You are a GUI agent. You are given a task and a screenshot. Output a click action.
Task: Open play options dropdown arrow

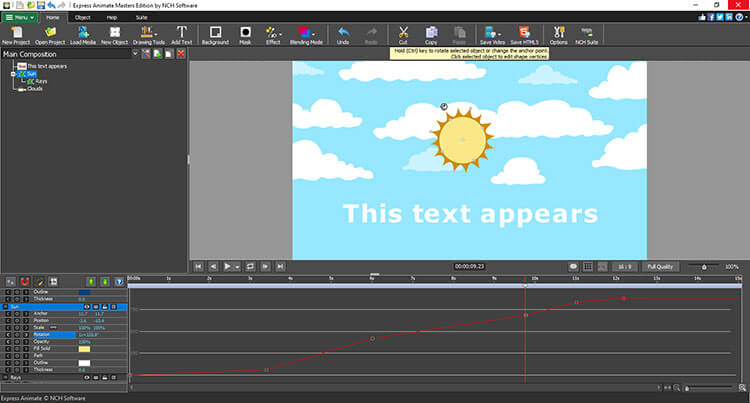[x=237, y=267]
